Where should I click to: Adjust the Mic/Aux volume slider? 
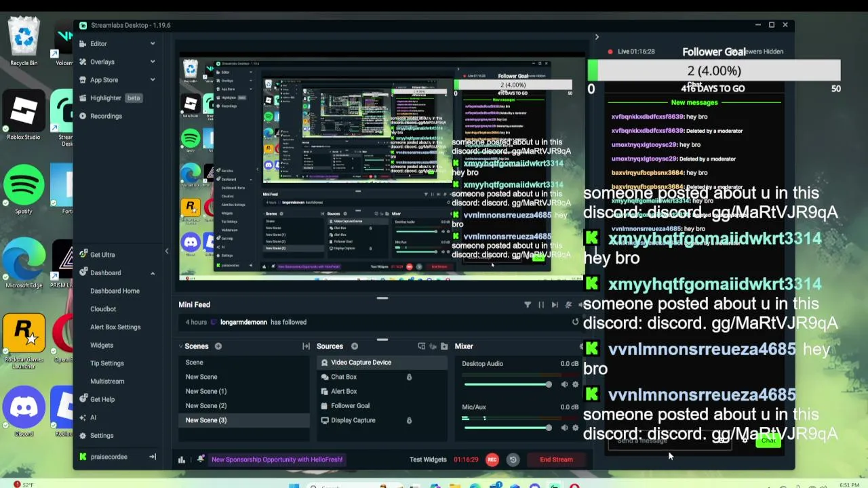pos(507,428)
